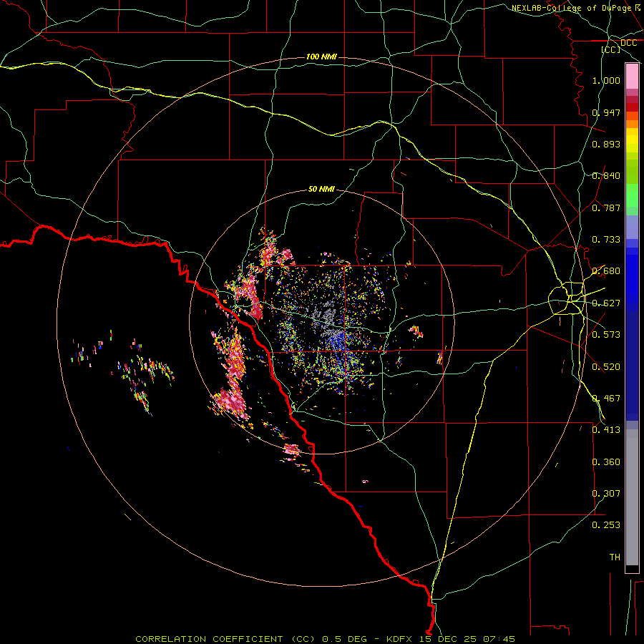
Task: Click the 0.733 legend value
Action: click(606, 240)
